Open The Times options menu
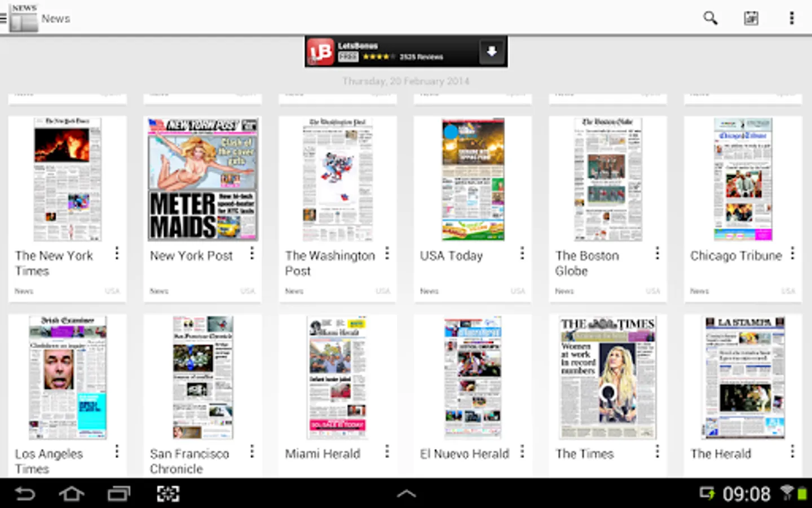Image resolution: width=812 pixels, height=508 pixels. 657,452
